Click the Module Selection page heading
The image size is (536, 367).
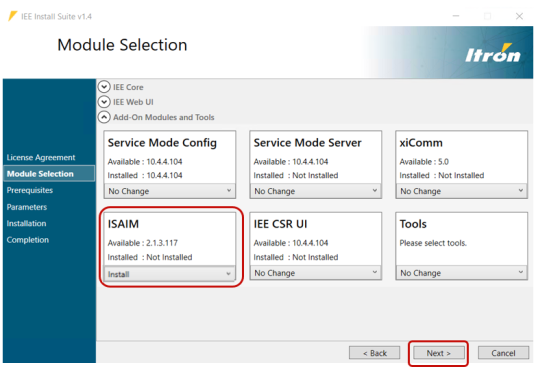pos(122,45)
